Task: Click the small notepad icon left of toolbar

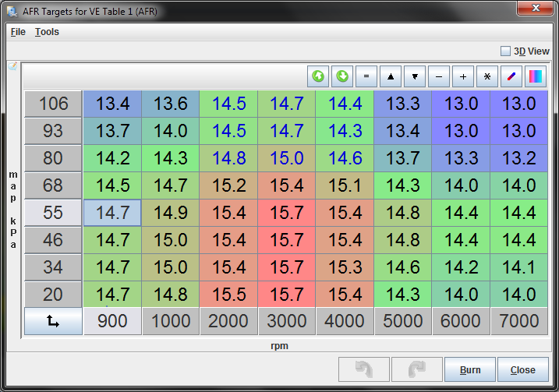Action: tap(12, 66)
